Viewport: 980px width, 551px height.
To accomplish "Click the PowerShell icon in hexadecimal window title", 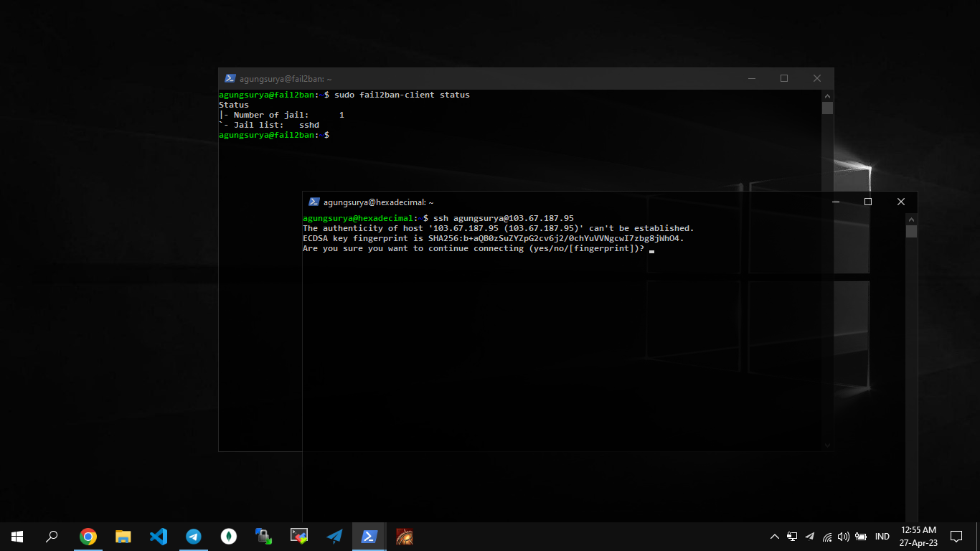I will pos(314,202).
